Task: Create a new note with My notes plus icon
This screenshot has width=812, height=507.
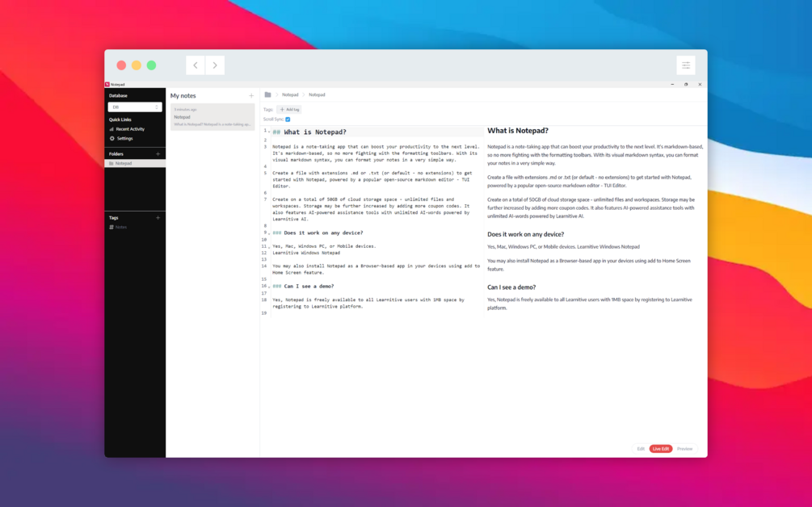Action: point(251,96)
